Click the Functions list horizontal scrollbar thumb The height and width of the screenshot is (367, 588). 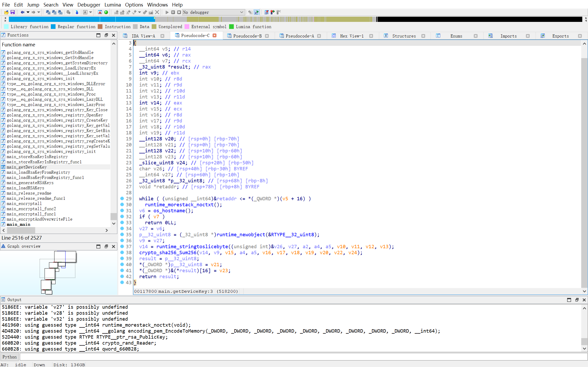click(21, 230)
